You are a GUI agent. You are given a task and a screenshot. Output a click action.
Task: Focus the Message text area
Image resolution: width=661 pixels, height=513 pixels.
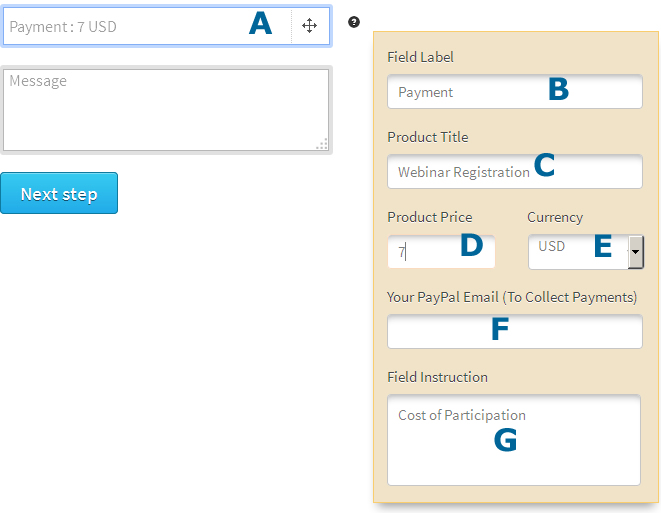tap(166, 110)
